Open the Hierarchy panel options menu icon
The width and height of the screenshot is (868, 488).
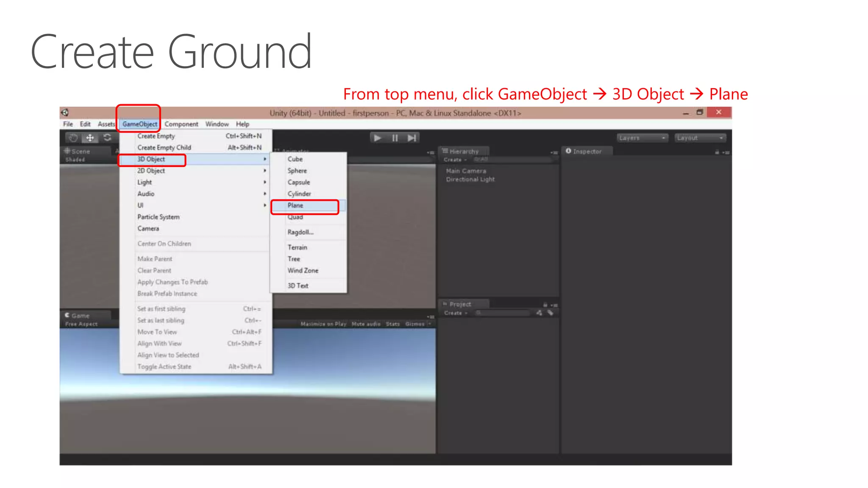pyautogui.click(x=554, y=152)
